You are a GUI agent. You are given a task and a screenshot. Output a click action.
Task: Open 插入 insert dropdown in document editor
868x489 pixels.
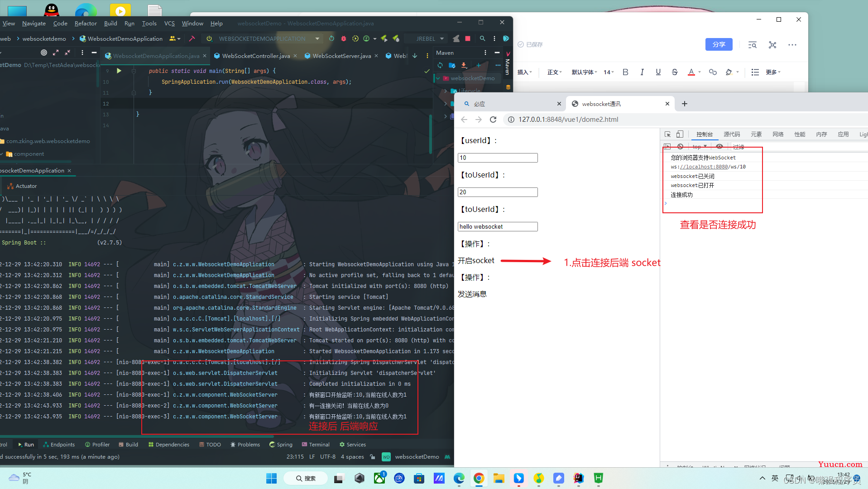point(524,72)
